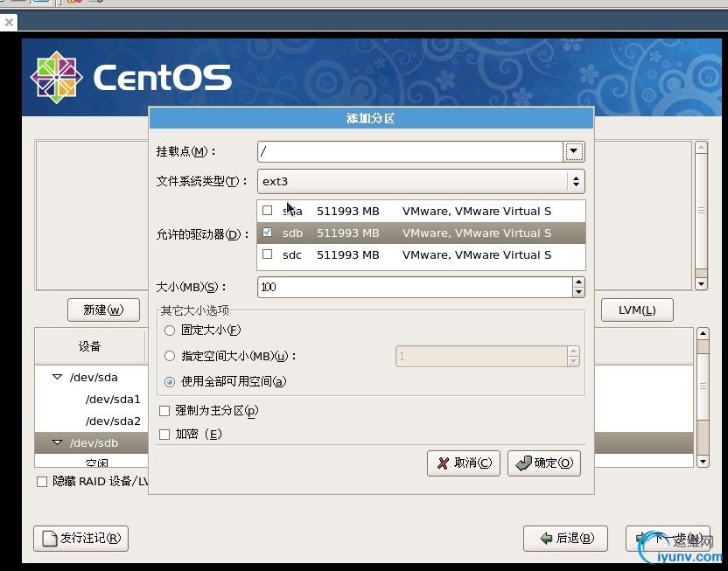Check the sda drive checkbox
This screenshot has height=571, width=728.
point(268,211)
